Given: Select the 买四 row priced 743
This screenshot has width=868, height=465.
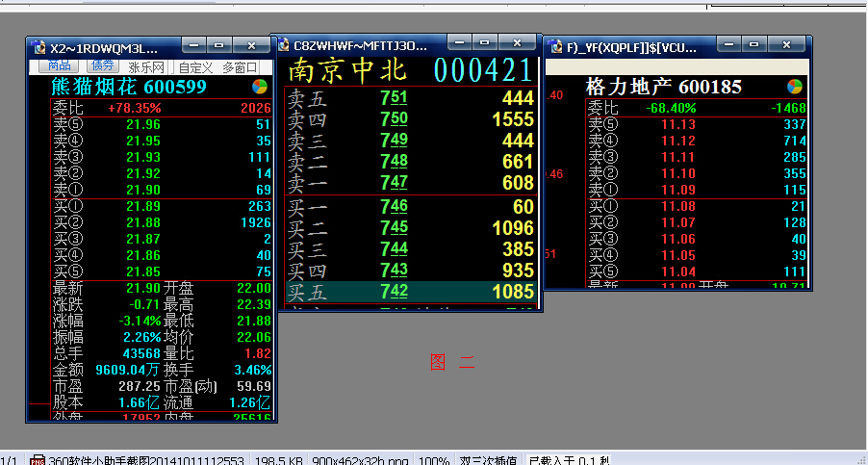Looking at the screenshot, I should coord(410,271).
